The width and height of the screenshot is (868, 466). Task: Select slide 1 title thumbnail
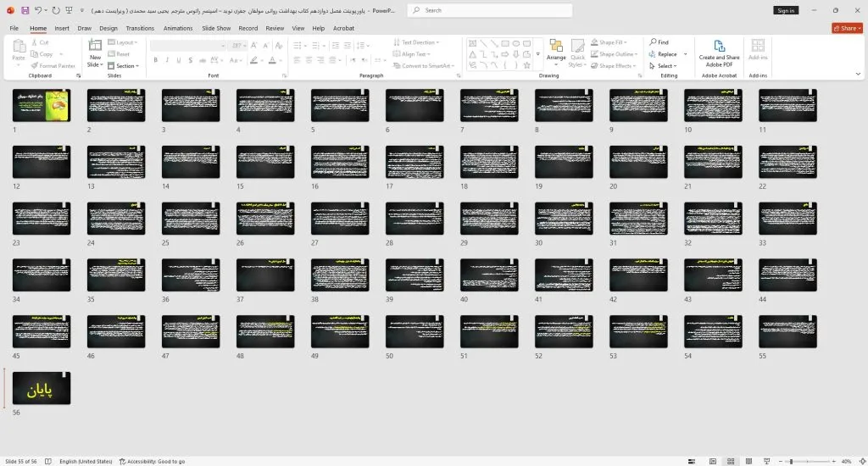pos(42,105)
